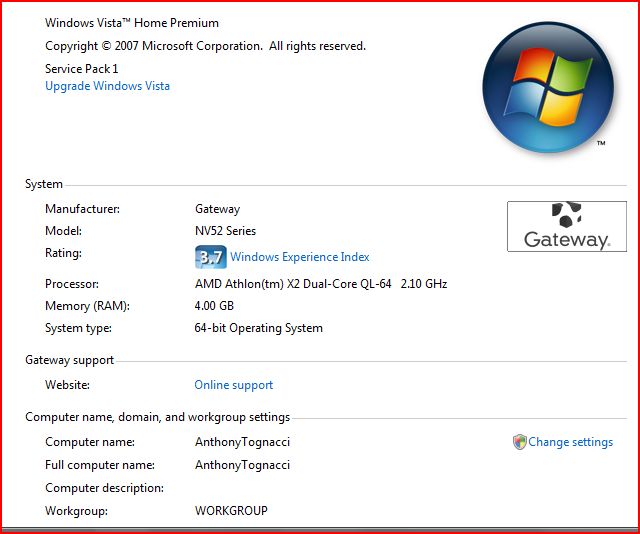Open the Windows Experience Index link

coord(300,257)
